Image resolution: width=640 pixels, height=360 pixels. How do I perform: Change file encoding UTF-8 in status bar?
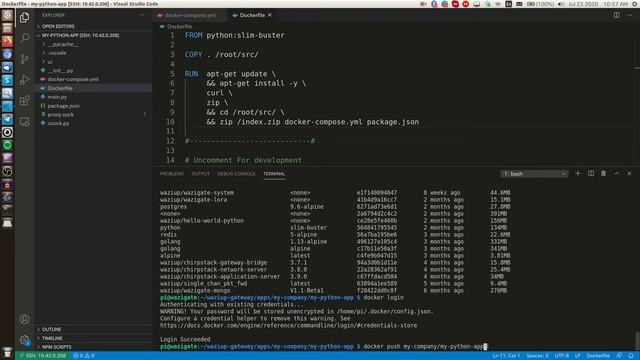coord(562,356)
